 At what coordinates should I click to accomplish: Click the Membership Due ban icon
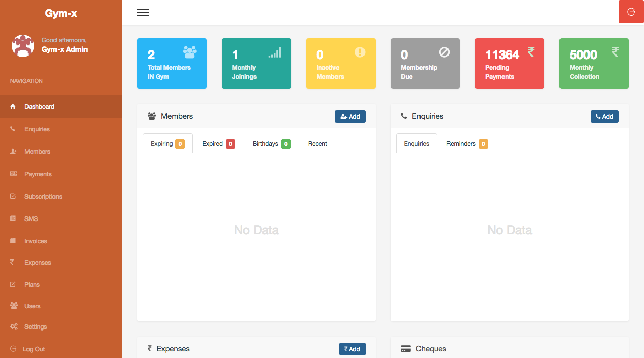point(444,52)
